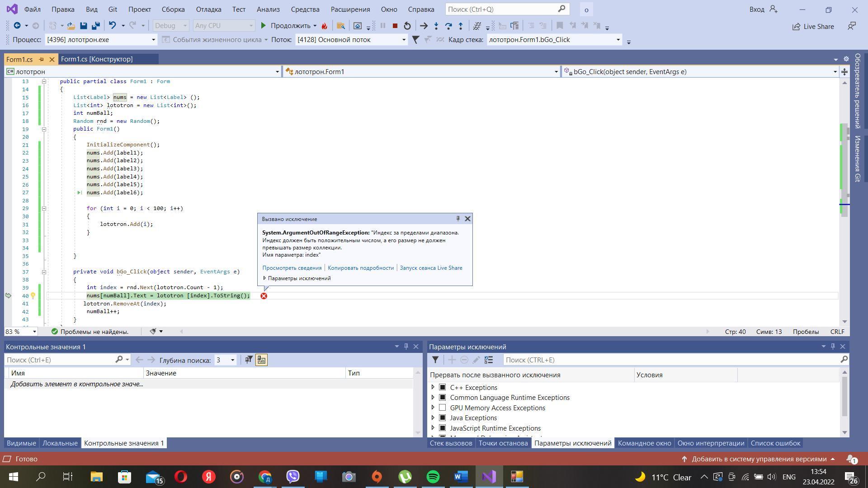
Task: Pin the exception popup window
Action: [458, 219]
